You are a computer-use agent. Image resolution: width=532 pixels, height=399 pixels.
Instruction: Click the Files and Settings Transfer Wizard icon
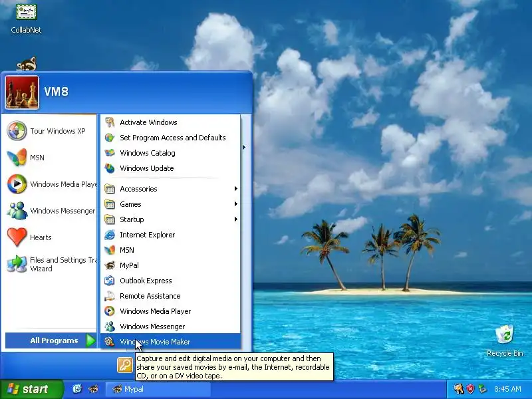17,264
